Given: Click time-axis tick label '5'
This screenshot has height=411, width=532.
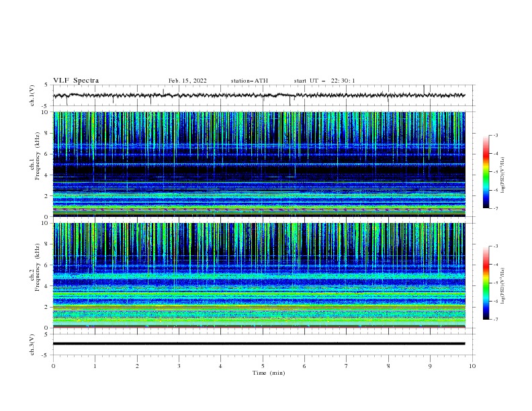Looking at the screenshot, I should pyautogui.click(x=263, y=366).
